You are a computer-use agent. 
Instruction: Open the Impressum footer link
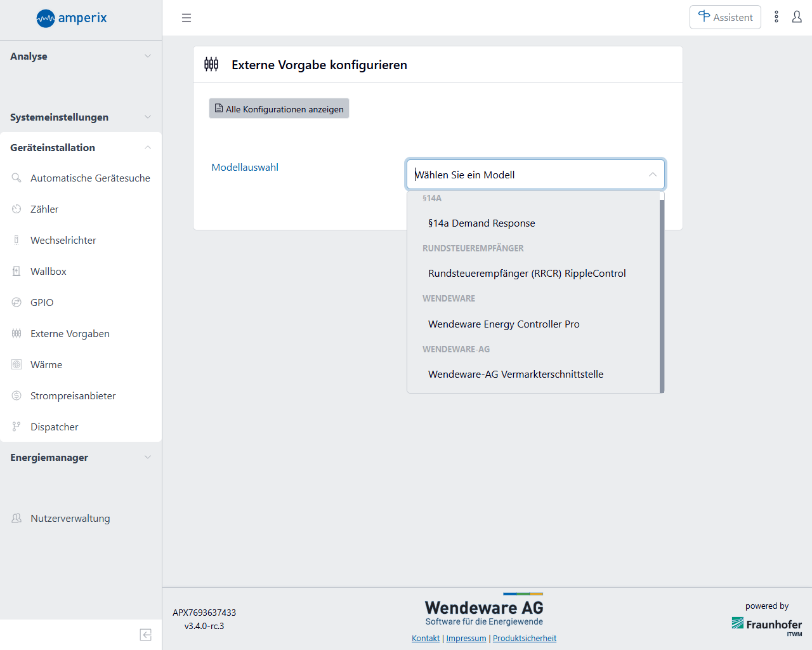[466, 639]
